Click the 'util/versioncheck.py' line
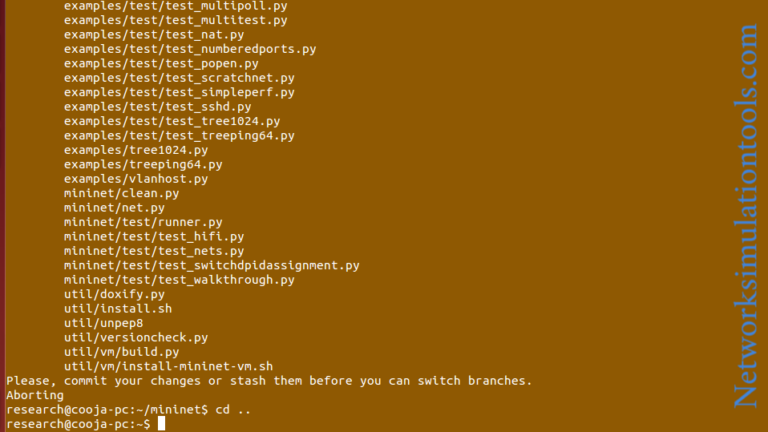Screen dimensions: 768x432 (x=136, y=338)
